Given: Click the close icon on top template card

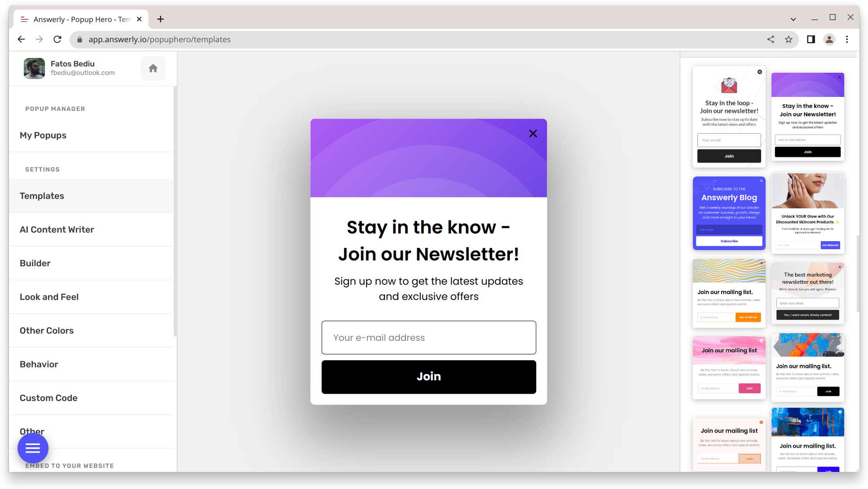Looking at the screenshot, I should [760, 71].
